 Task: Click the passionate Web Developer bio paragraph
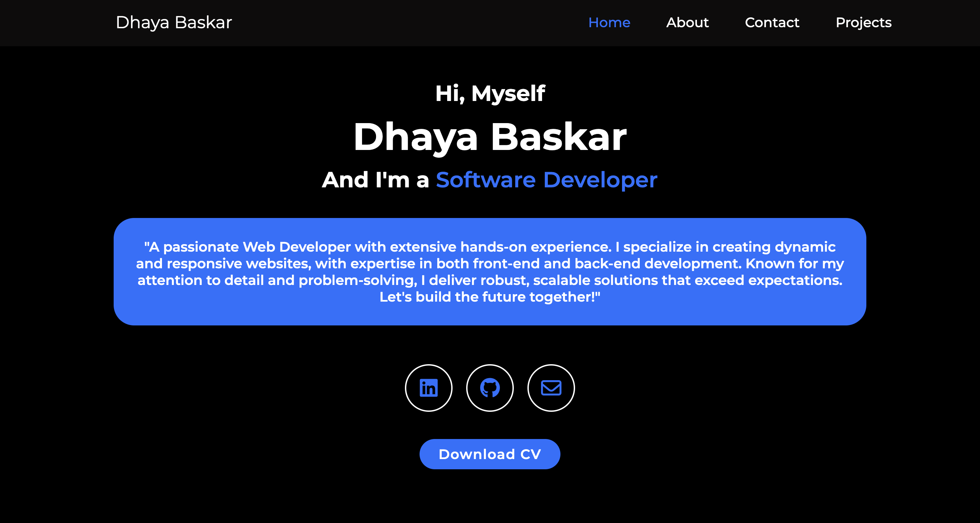coord(490,272)
